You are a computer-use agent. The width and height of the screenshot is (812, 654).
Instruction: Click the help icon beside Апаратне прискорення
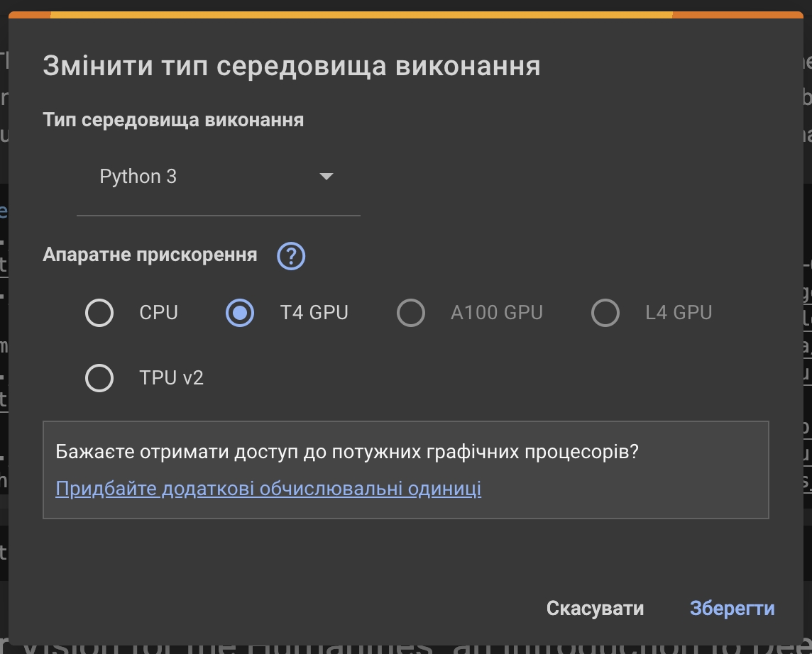[291, 255]
